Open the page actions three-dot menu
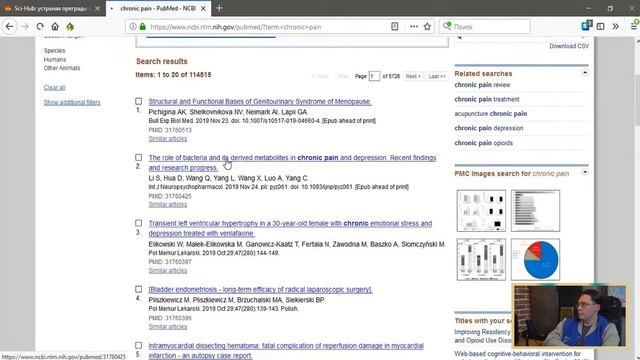 pyautogui.click(x=413, y=27)
